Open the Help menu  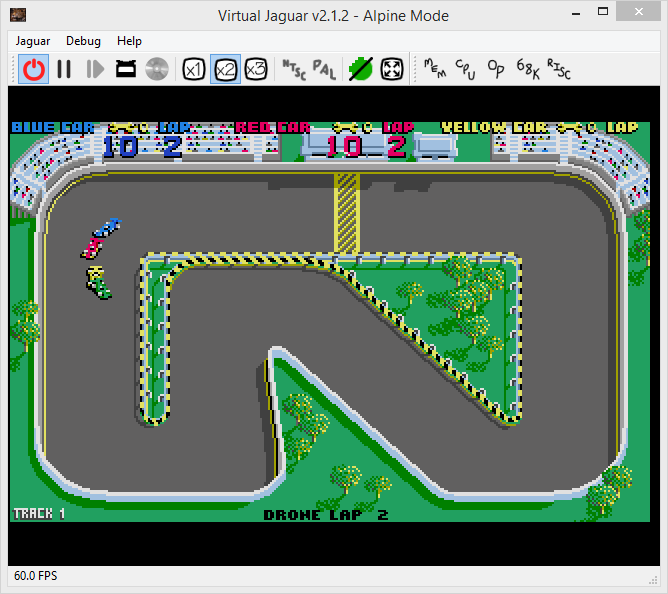129,41
